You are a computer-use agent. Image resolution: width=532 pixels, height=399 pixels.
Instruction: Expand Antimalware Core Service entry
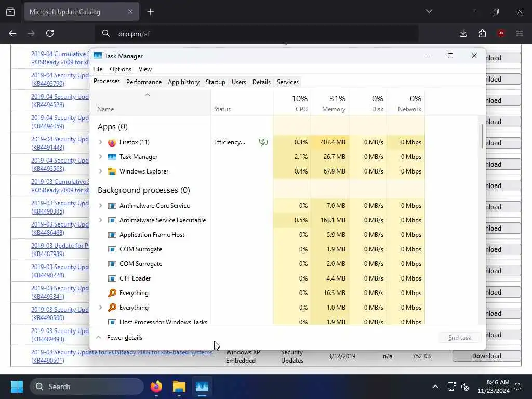coord(100,206)
